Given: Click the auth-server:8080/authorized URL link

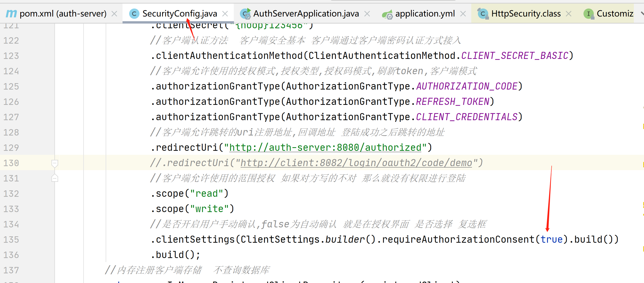Looking at the screenshot, I should 325,148.
